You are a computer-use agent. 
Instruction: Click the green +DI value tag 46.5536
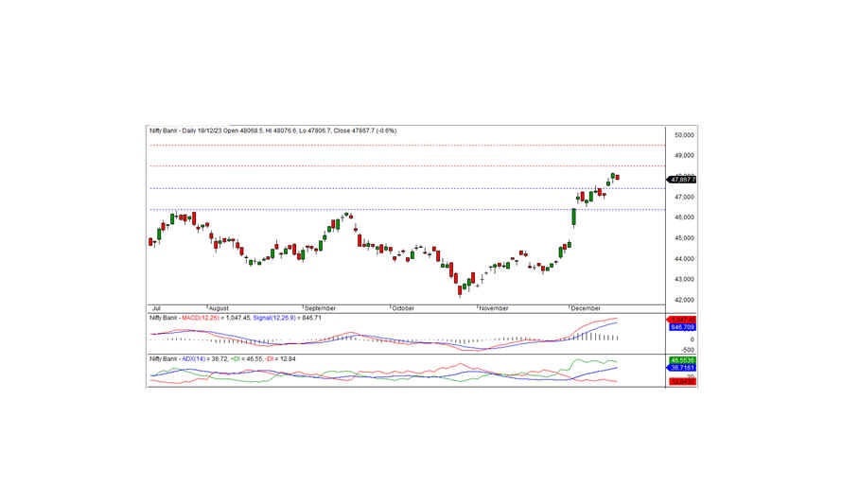click(x=682, y=360)
